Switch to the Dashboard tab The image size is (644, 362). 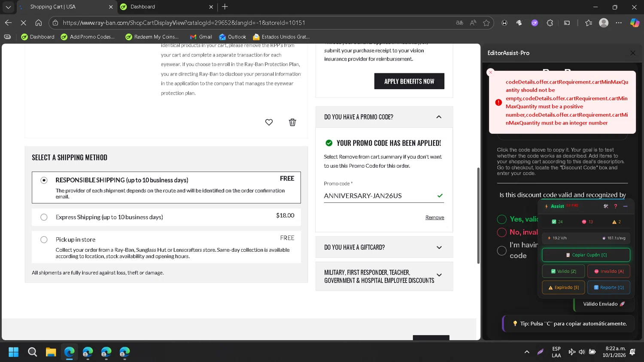click(x=167, y=7)
